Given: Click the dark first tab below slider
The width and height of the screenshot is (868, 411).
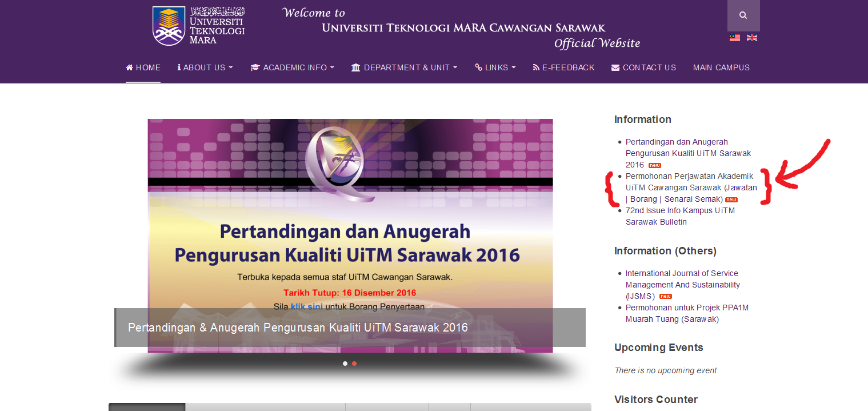Looking at the screenshot, I should click(147, 407).
